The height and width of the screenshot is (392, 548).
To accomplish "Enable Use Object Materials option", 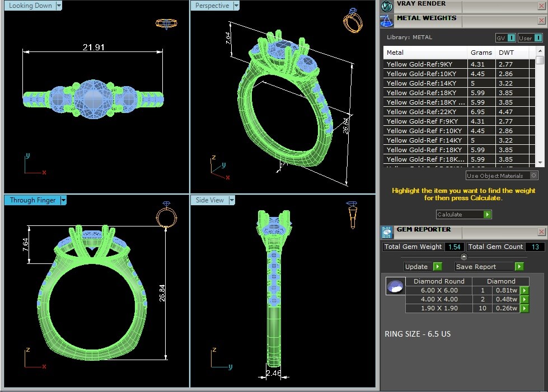I will tap(533, 176).
